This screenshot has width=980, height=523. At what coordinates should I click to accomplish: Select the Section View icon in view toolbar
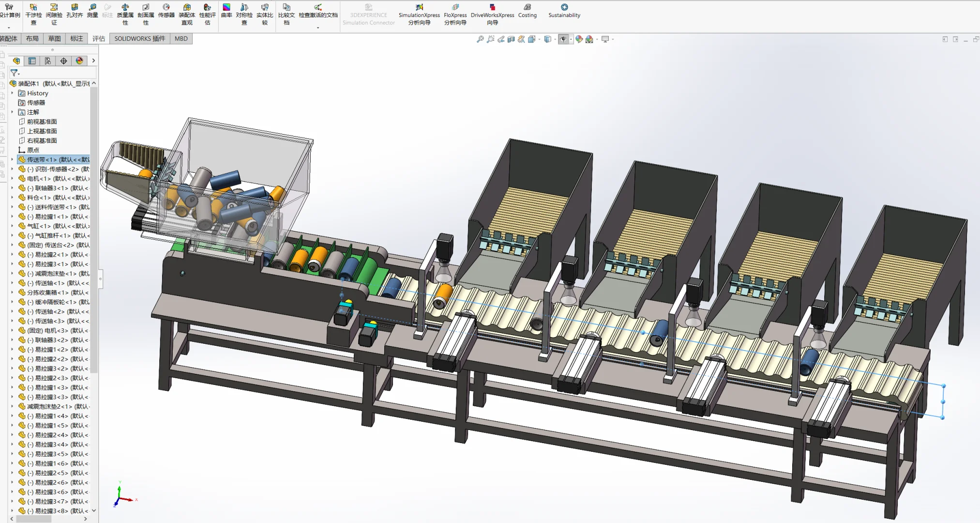coord(511,39)
